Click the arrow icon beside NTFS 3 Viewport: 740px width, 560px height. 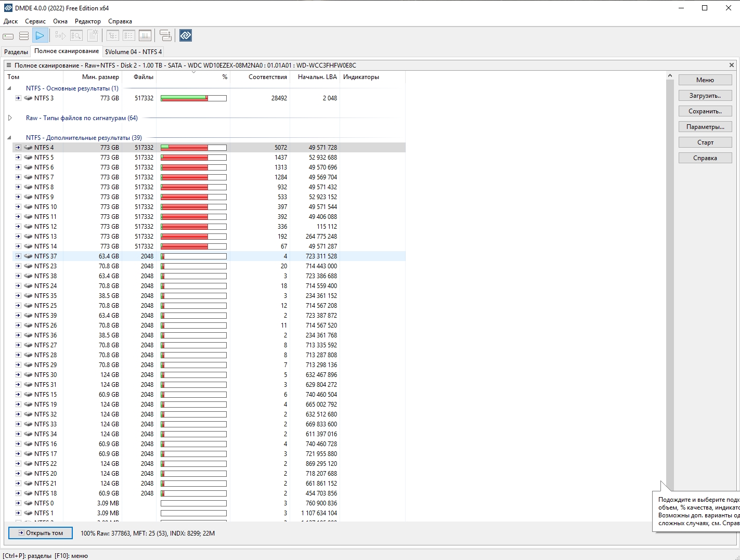coord(18,98)
